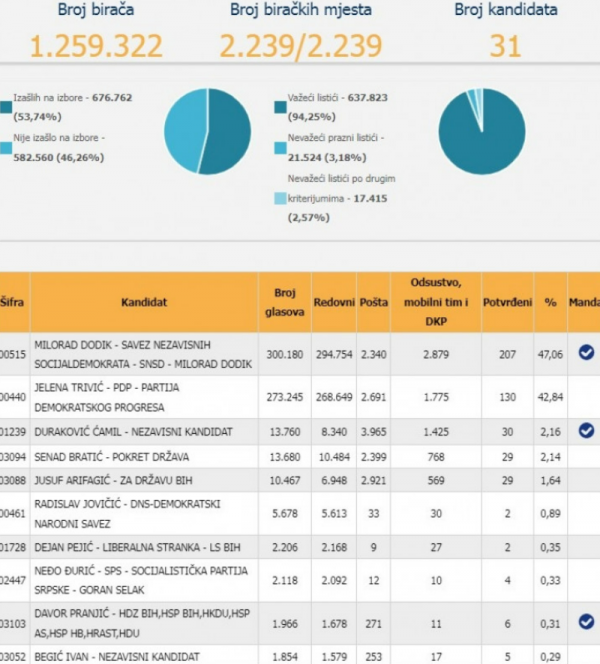Screen dimensions: 600x664
Task: Click the 'Nije izašlo na izbore' legend square
Action: click(6, 148)
